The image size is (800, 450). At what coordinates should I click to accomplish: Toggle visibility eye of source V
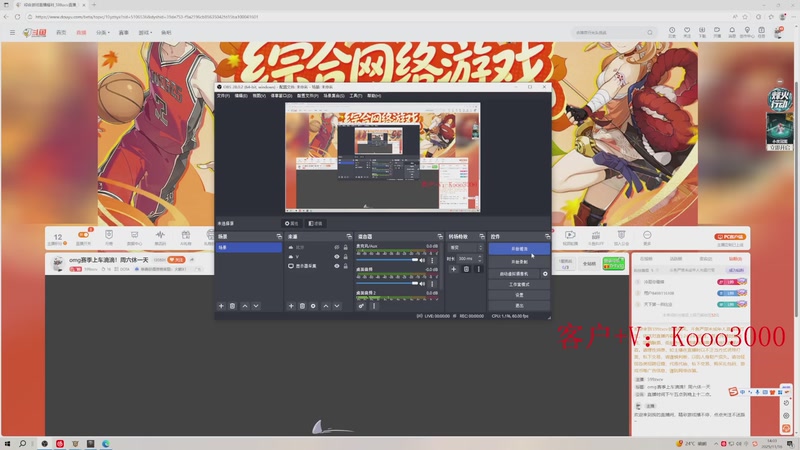[337, 257]
